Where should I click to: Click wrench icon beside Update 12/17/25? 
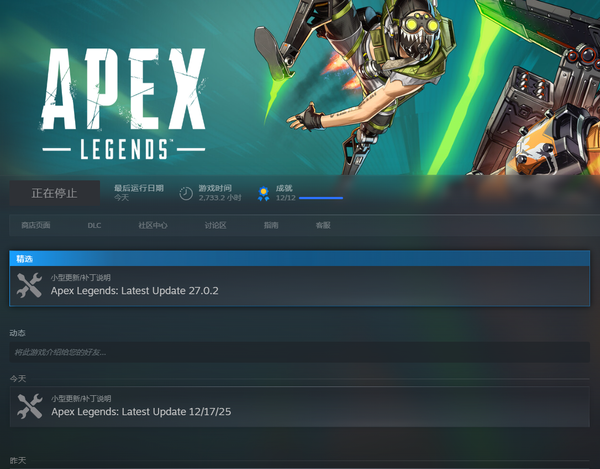30,406
